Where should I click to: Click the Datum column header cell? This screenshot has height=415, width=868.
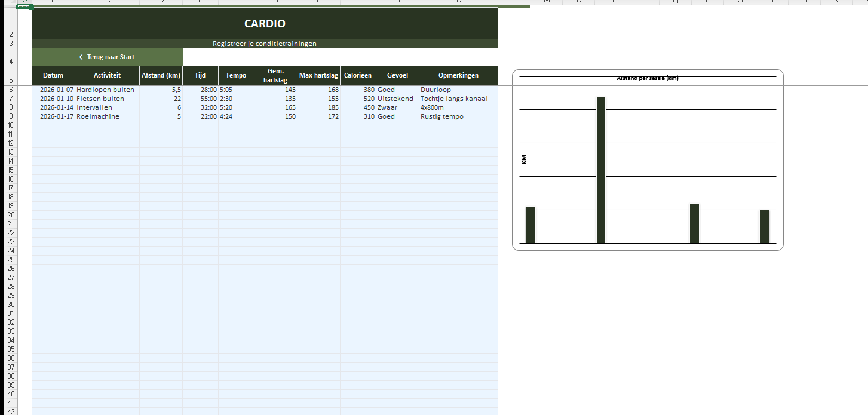53,76
